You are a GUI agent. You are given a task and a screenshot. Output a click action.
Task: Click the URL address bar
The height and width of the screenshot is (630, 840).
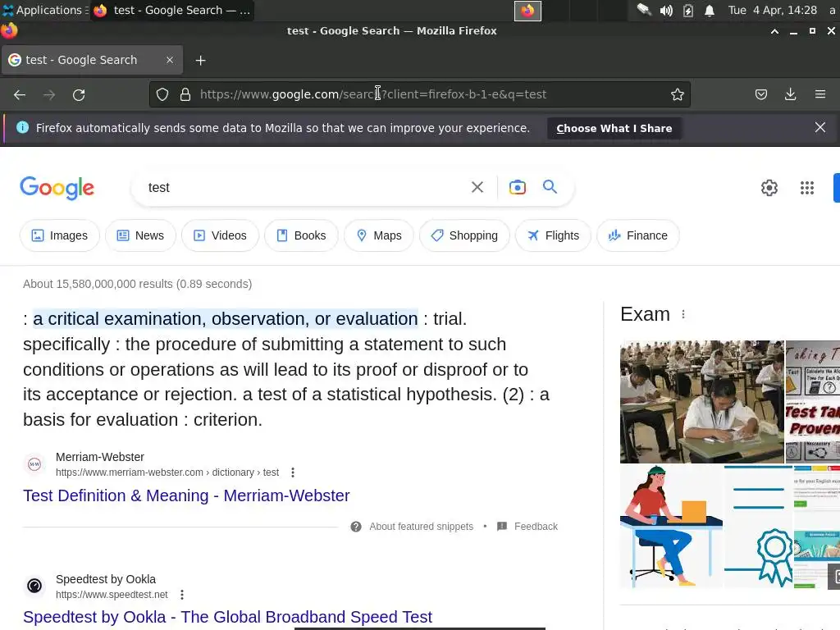[419, 95]
